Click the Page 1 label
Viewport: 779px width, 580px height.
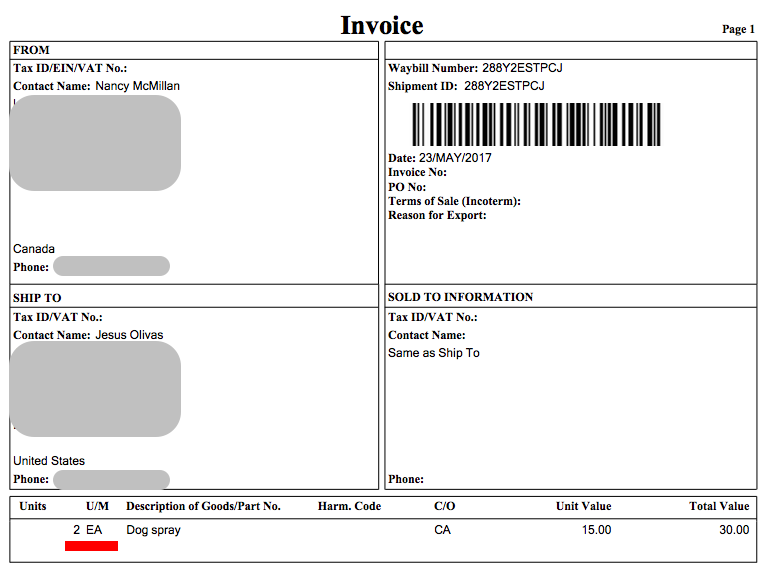[738, 29]
